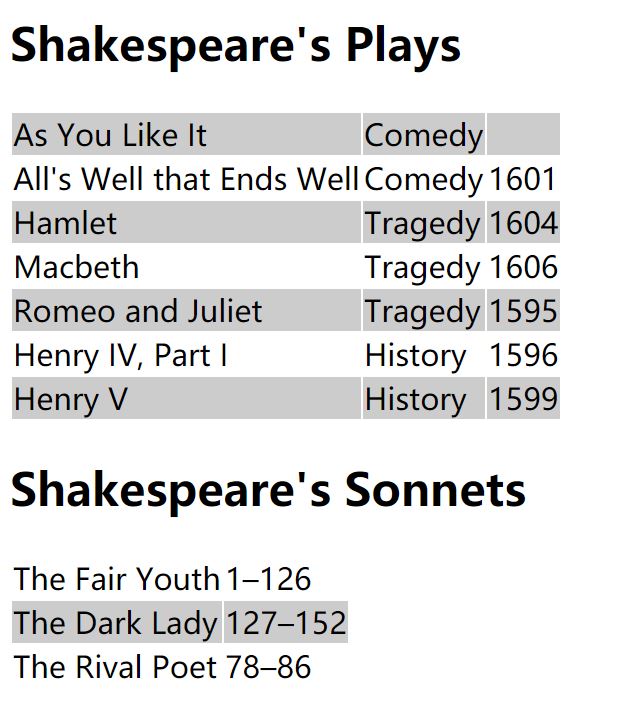Click Tragedy cell in Macbeth row
This screenshot has width=623, height=710.
click(x=424, y=266)
